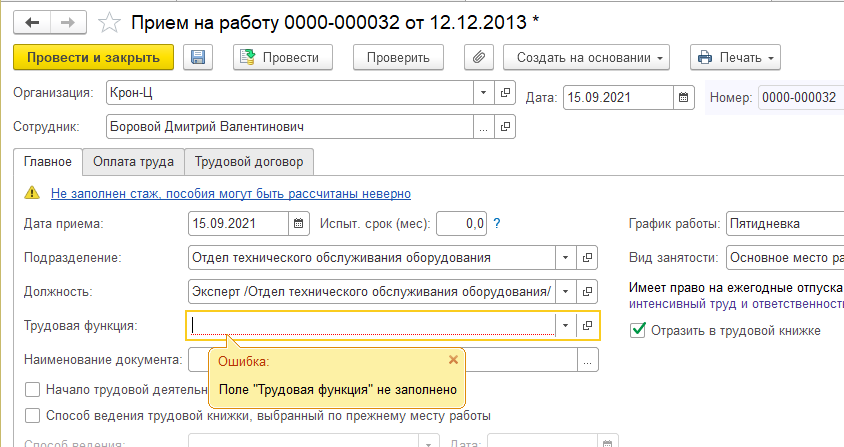Viewport: 844px width, 447px height.
Task: Click the График работы field Пятидневка
Action: [785, 224]
